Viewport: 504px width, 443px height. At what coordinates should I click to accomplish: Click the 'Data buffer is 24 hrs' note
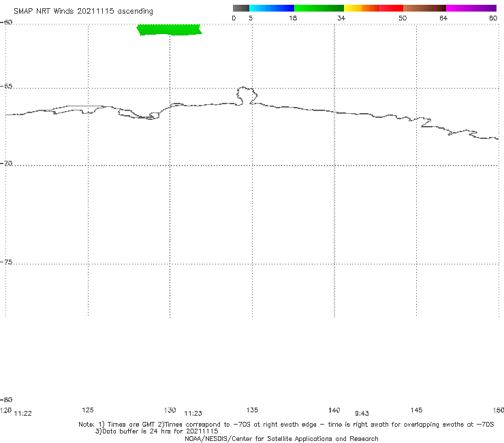click(157, 431)
